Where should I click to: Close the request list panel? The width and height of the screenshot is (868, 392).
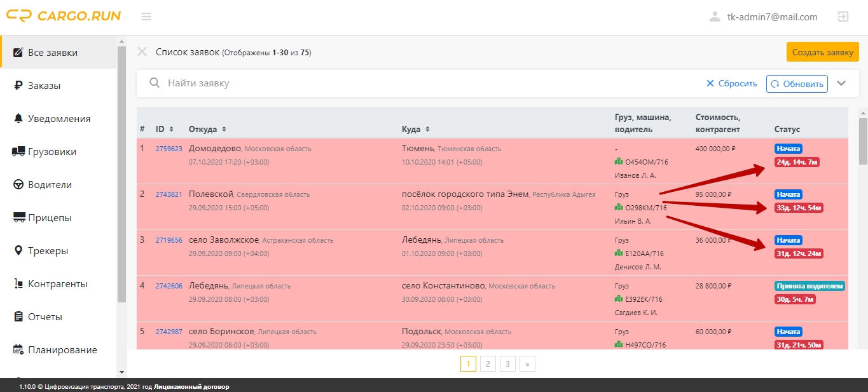142,52
